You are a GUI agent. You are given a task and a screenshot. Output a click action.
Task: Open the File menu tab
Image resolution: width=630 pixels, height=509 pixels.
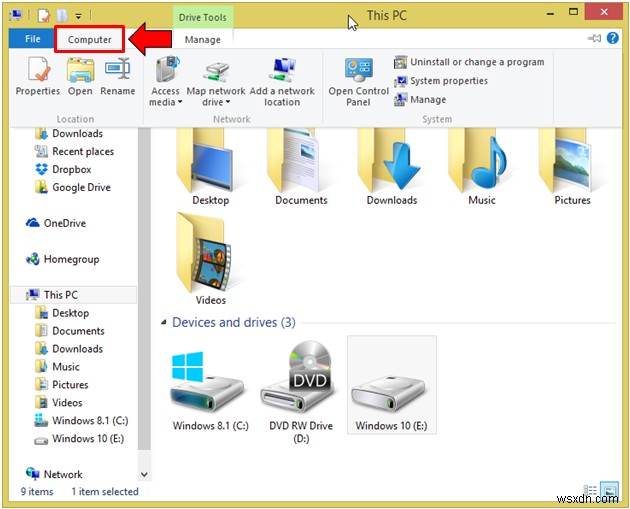(32, 39)
